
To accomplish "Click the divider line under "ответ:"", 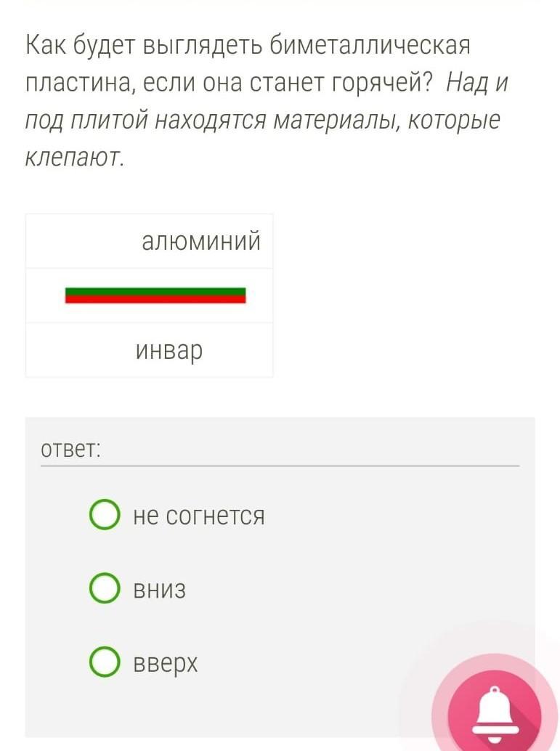I will pyautogui.click(x=280, y=466).
